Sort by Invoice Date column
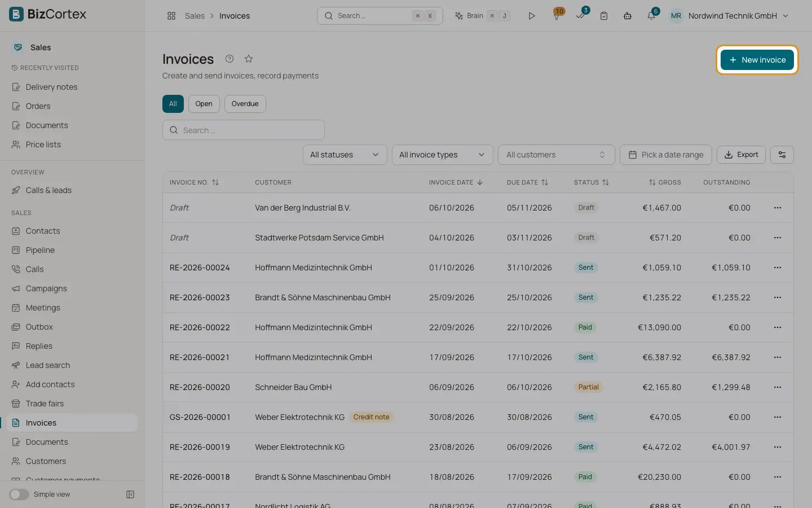This screenshot has height=508, width=812. coord(456,182)
